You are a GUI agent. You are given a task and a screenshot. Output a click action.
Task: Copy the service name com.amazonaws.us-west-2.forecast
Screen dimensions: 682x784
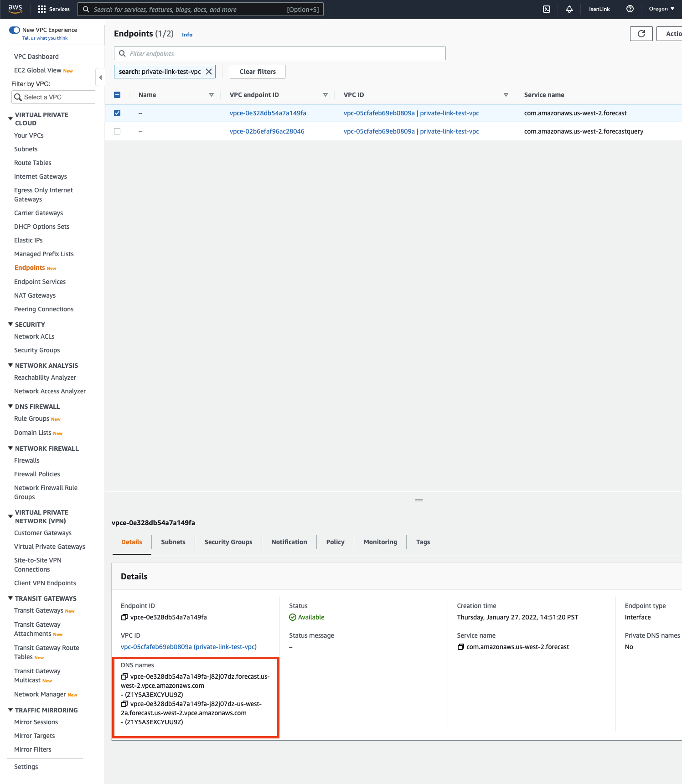(460, 647)
